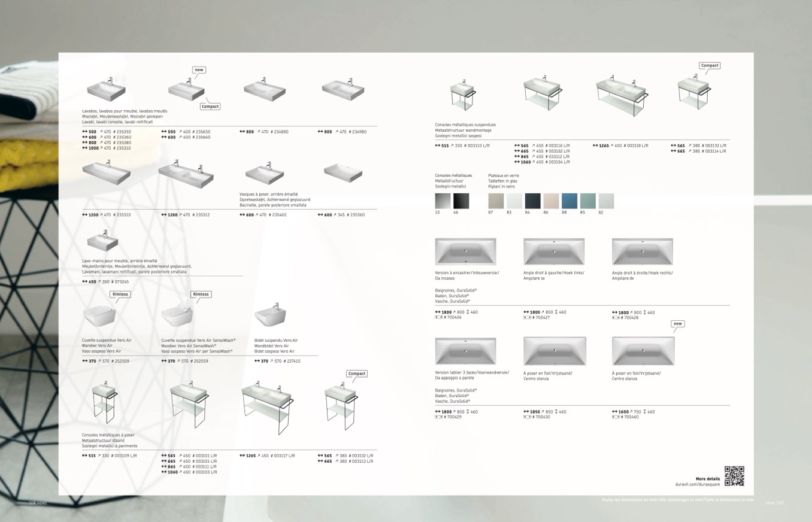Click the bathtub icon next to #700429
The height and width of the screenshot is (522, 812).
(438, 417)
